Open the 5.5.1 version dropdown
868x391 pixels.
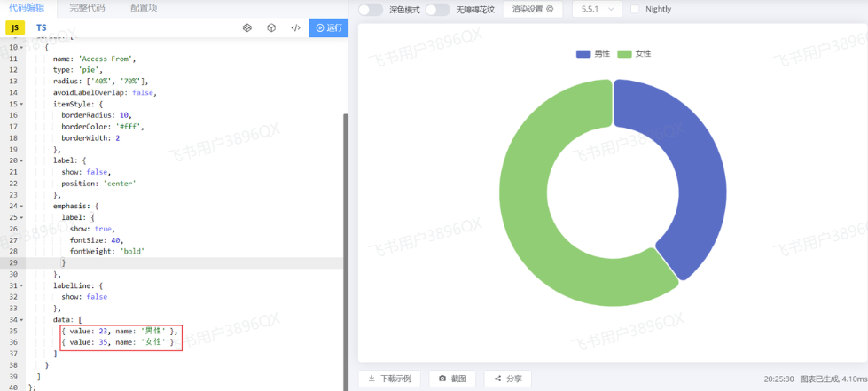(597, 9)
